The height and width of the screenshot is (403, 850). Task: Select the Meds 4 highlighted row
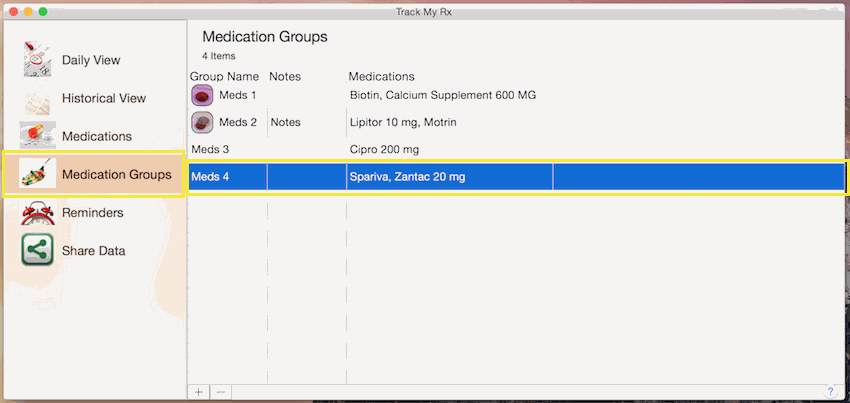pos(517,177)
